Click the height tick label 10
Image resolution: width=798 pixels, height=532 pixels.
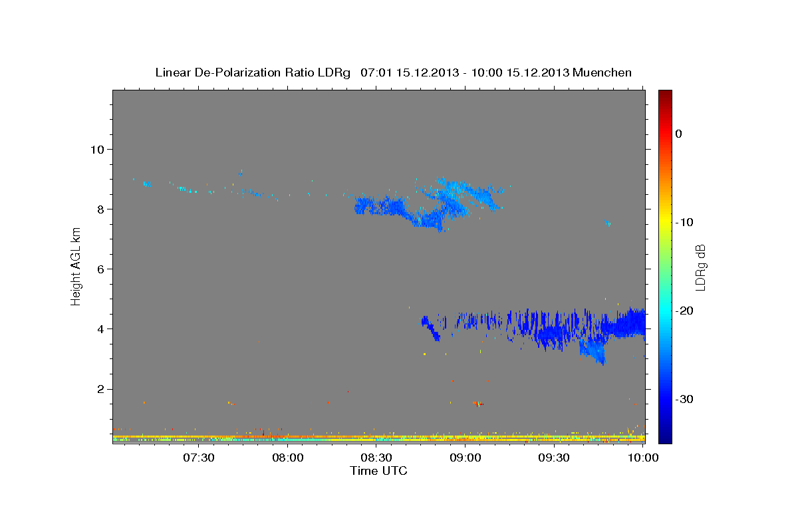(96, 149)
